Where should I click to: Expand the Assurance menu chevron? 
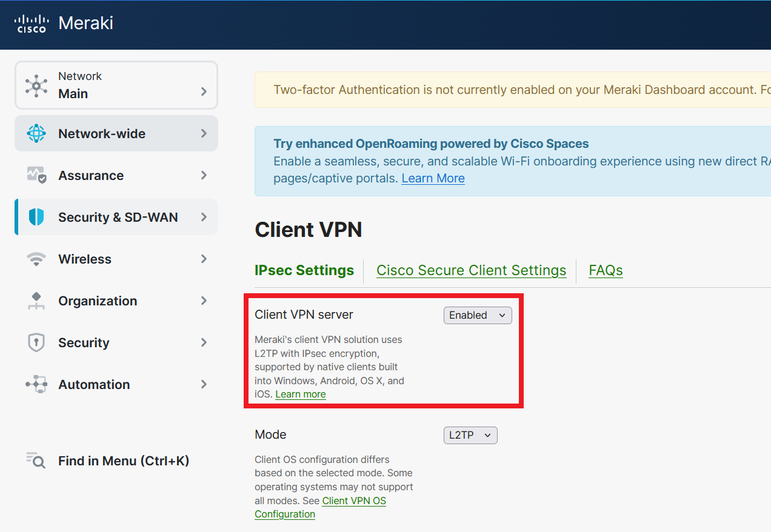coord(204,175)
